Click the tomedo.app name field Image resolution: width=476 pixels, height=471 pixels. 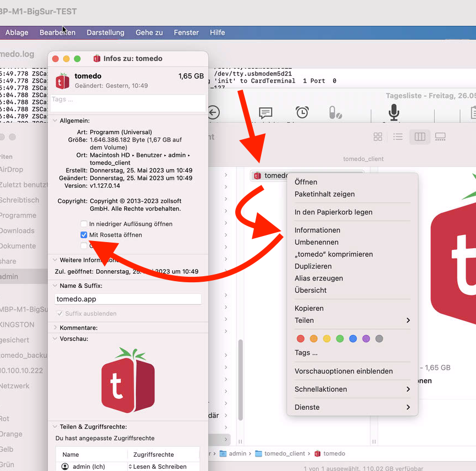point(128,299)
